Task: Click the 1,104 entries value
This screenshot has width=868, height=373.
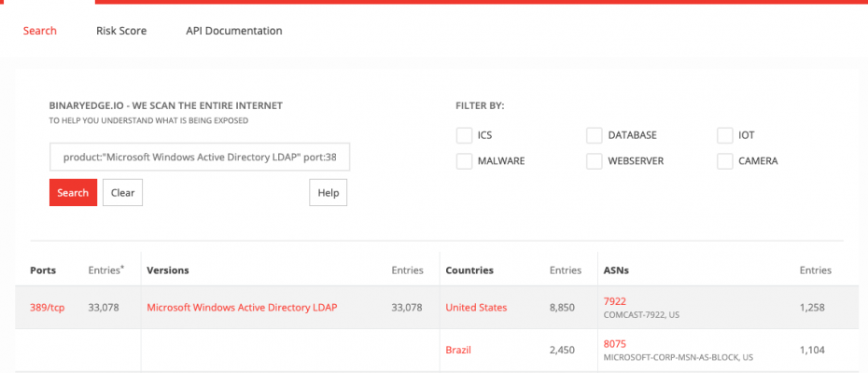Action: pos(812,350)
